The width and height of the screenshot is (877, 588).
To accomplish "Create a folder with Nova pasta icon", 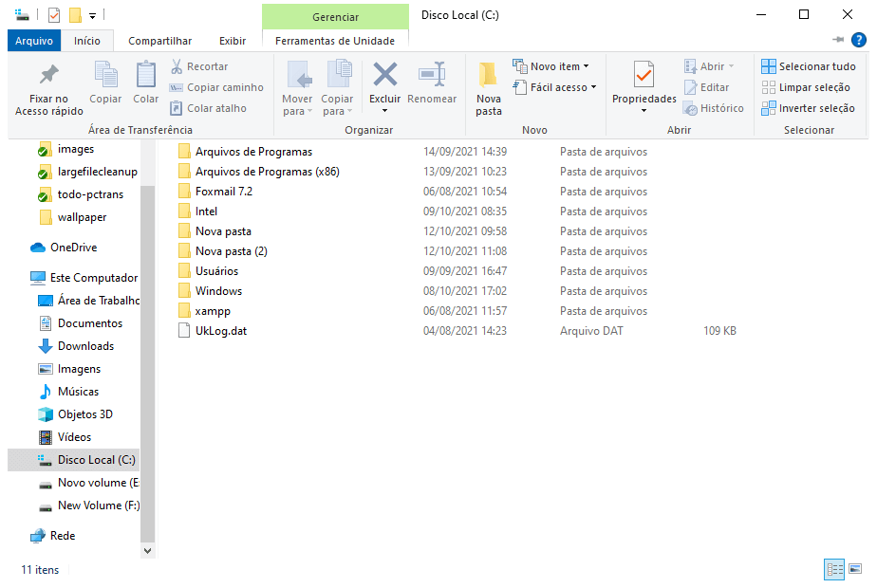I will [489, 76].
